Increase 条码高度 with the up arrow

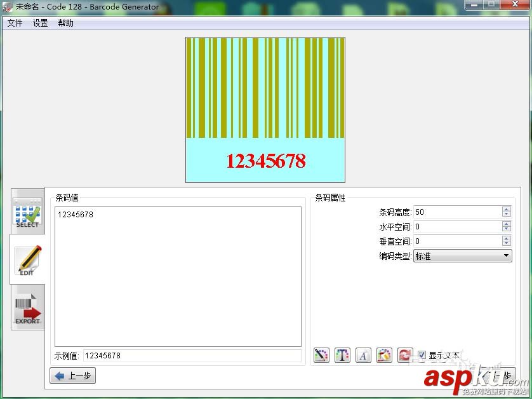(506, 209)
